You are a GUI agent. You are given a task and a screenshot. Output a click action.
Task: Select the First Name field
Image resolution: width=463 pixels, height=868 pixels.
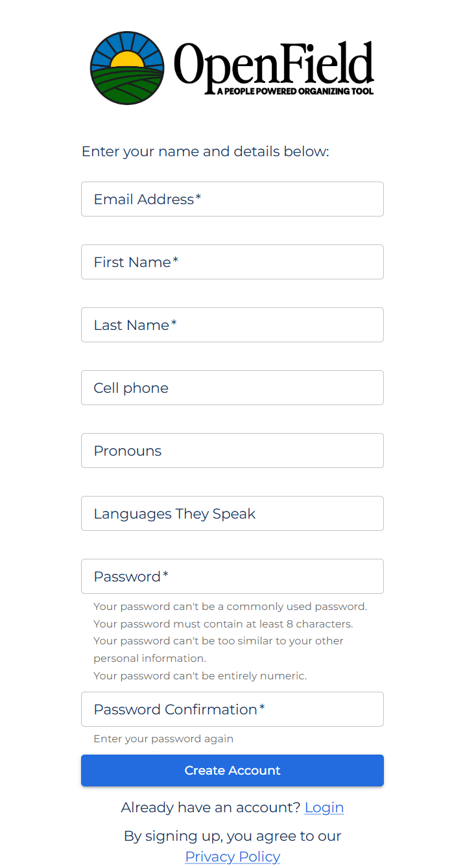click(232, 262)
